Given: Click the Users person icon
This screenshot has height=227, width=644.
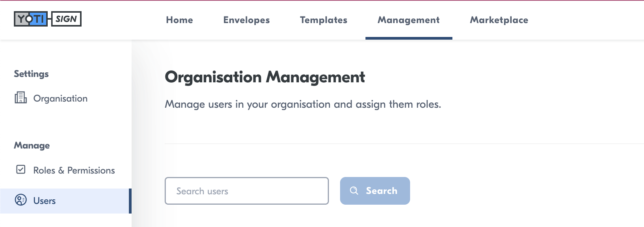Looking at the screenshot, I should click(21, 200).
